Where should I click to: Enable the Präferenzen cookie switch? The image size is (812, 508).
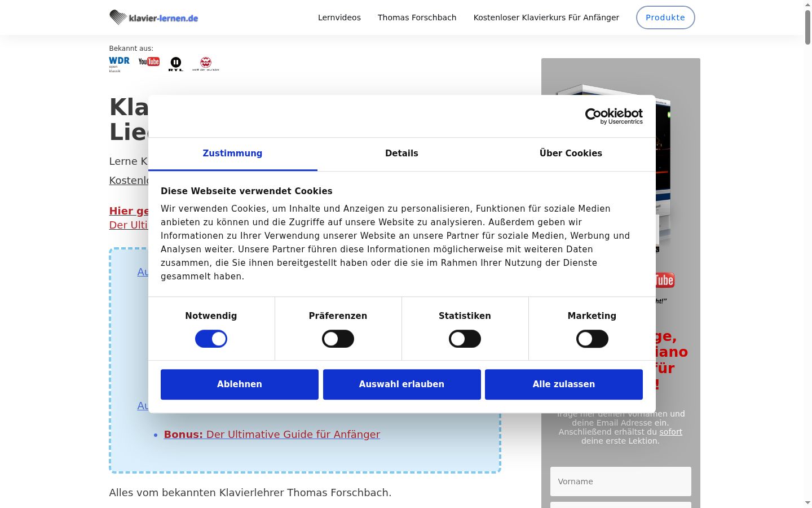coord(338,339)
